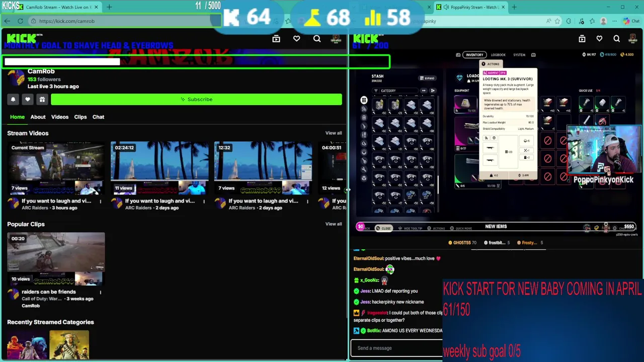This screenshot has width=644, height=362.
Task: Open the second Recently Streamed Categories thumbnail
Action: click(69, 346)
